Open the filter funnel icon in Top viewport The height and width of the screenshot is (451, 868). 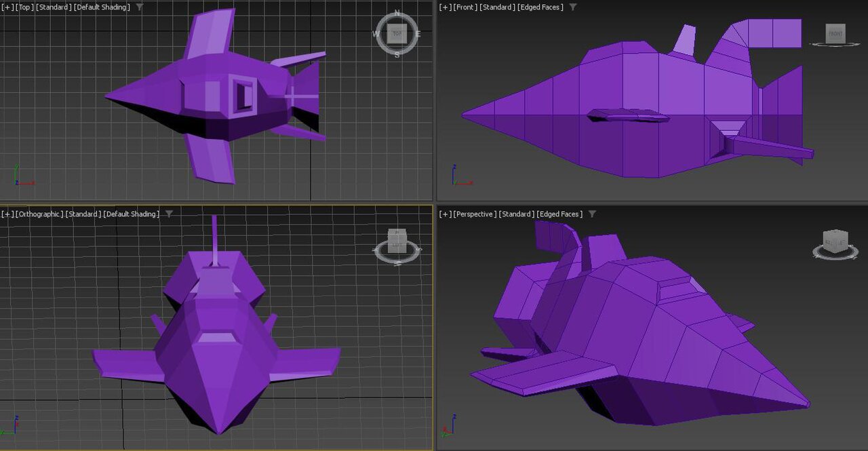click(x=140, y=7)
